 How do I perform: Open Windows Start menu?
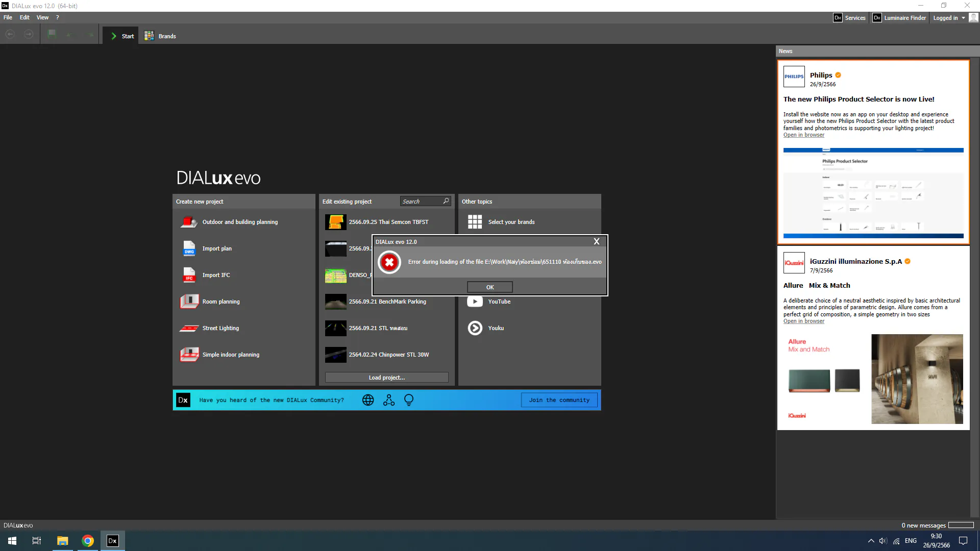(12, 541)
